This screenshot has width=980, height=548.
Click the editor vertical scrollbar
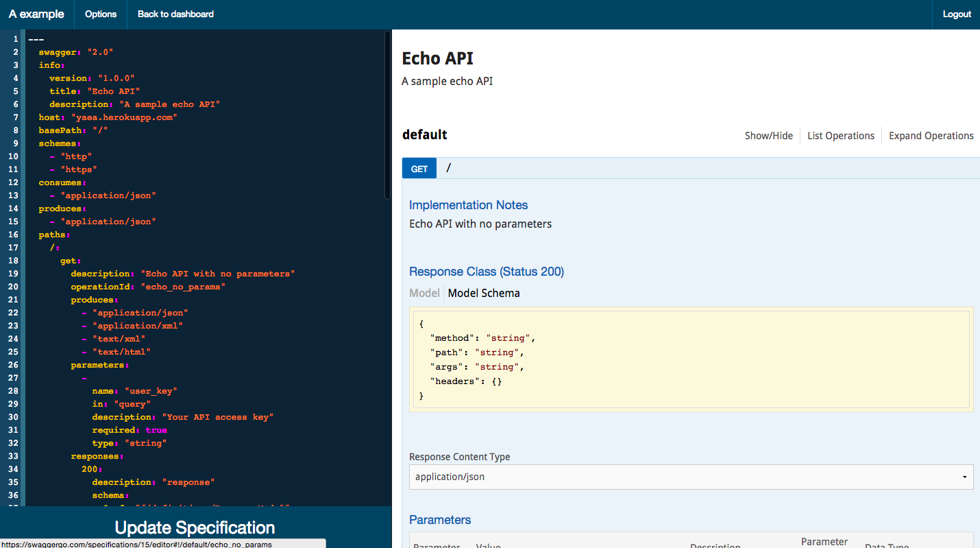388,114
